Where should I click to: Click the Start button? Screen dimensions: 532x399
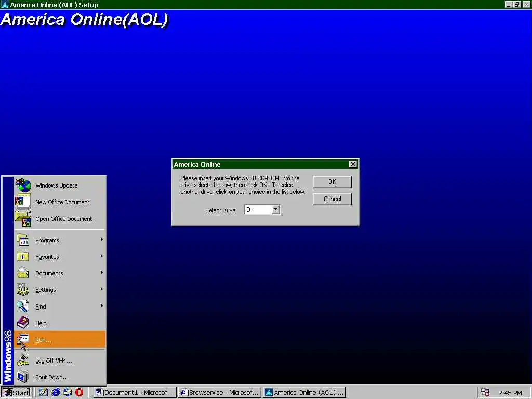coord(16,393)
